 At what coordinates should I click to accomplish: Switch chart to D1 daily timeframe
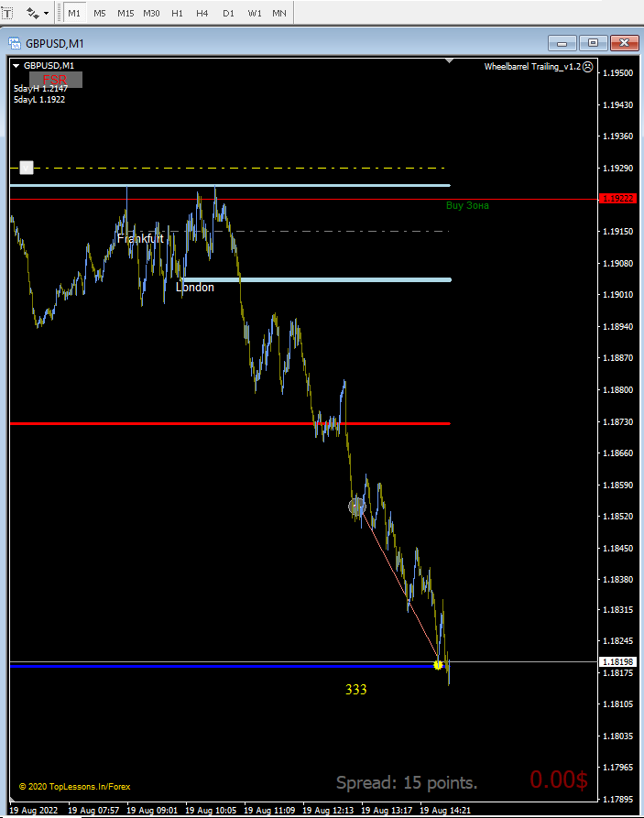pos(229,13)
